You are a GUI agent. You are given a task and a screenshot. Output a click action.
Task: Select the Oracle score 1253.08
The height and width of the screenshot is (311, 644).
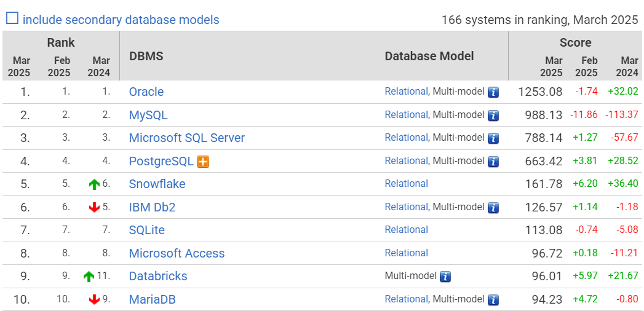coord(540,92)
